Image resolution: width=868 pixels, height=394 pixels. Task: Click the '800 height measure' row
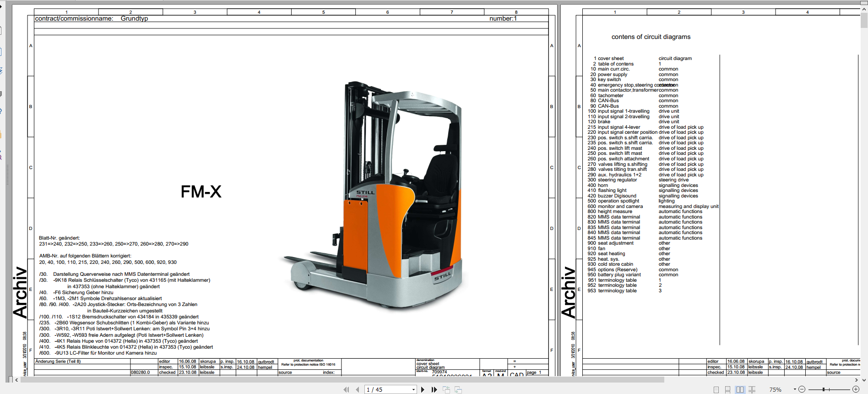coord(645,212)
